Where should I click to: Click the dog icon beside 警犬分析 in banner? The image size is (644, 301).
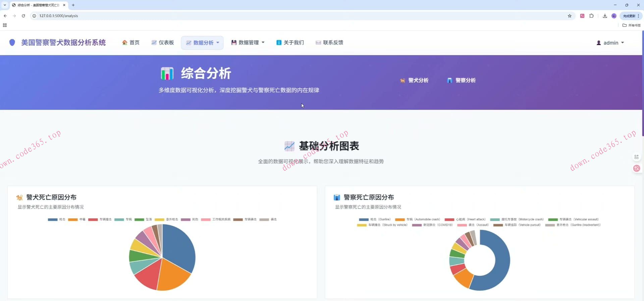pyautogui.click(x=402, y=80)
